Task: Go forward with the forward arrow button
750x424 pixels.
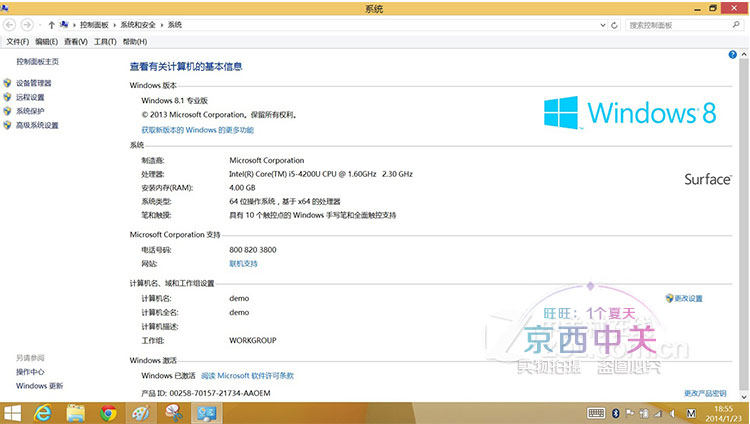Action: [27, 25]
